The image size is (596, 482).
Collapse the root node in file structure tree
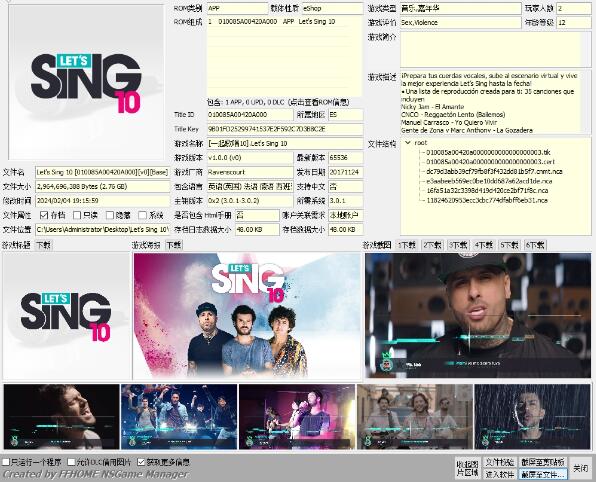[408, 143]
